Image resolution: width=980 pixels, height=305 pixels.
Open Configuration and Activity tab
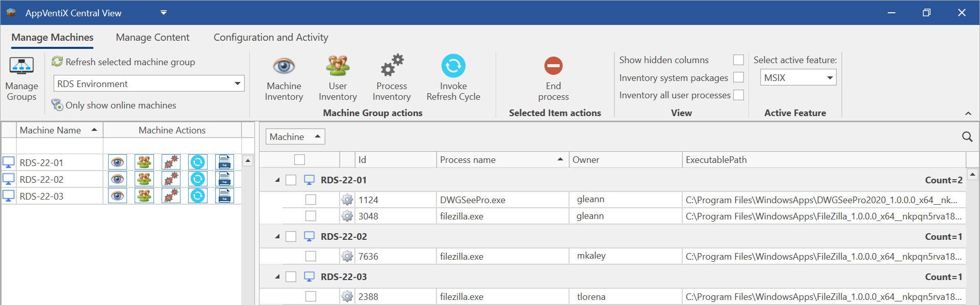(271, 37)
